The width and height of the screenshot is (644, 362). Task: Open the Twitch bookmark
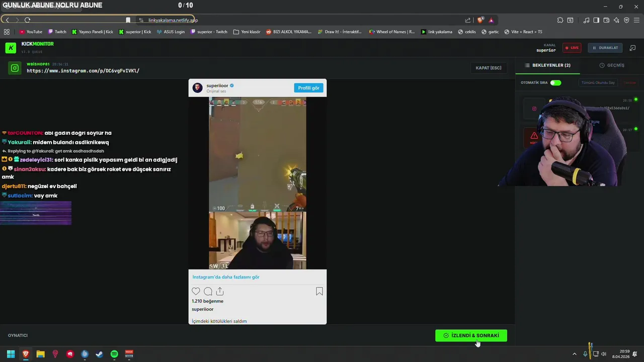pos(57,32)
